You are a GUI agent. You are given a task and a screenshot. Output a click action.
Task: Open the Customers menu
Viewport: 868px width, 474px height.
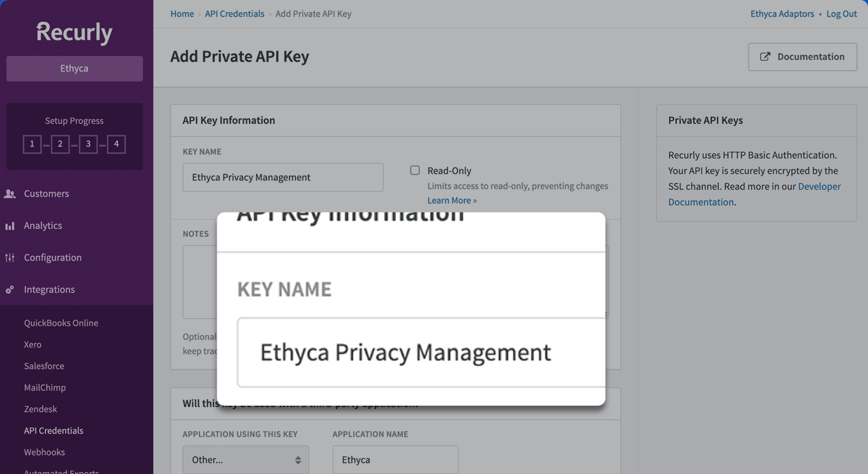point(46,193)
